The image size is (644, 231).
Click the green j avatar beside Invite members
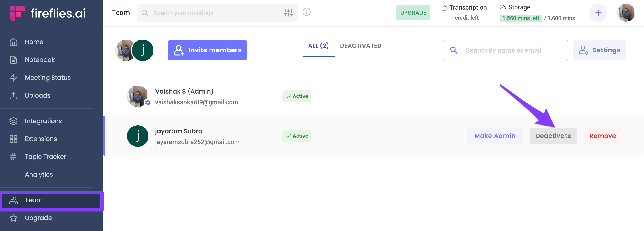pos(143,50)
